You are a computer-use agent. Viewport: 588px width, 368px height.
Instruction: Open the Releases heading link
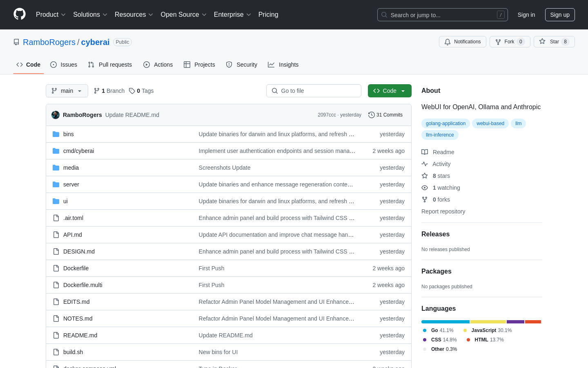[435, 234]
